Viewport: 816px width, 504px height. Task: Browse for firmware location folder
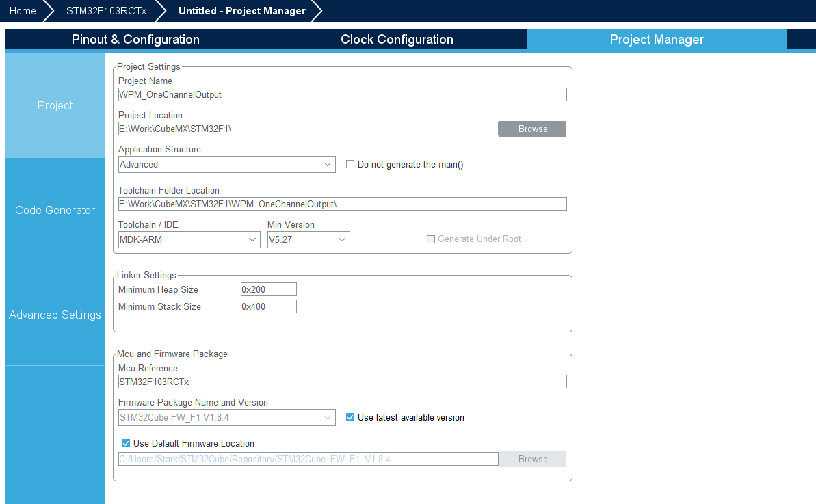pyautogui.click(x=533, y=460)
